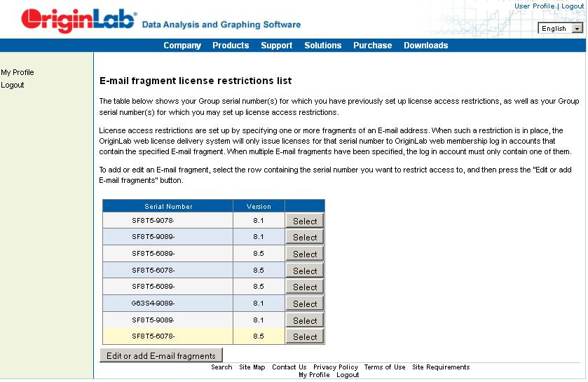Click the Serial Number column header
The height and width of the screenshot is (382, 588).
pyautogui.click(x=168, y=206)
